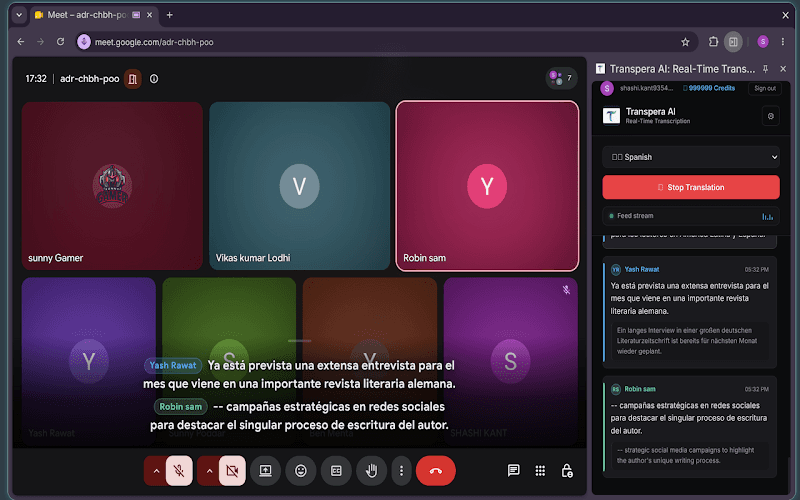800x500 pixels.
Task: Open the Chrome three-dot menu
Action: pos(783,42)
